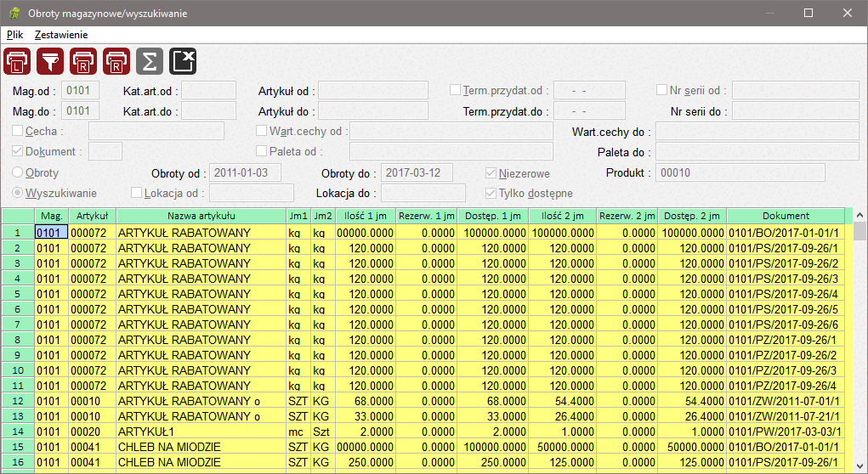Screen dimensions: 868x474
Task: Select row 14 header in the table
Action: 17,432
